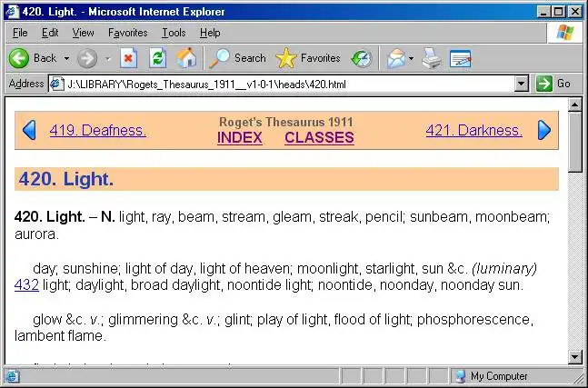Viewport: 588px width, 388px height.
Task: Open the Back history dropdown arrow
Action: coord(66,58)
